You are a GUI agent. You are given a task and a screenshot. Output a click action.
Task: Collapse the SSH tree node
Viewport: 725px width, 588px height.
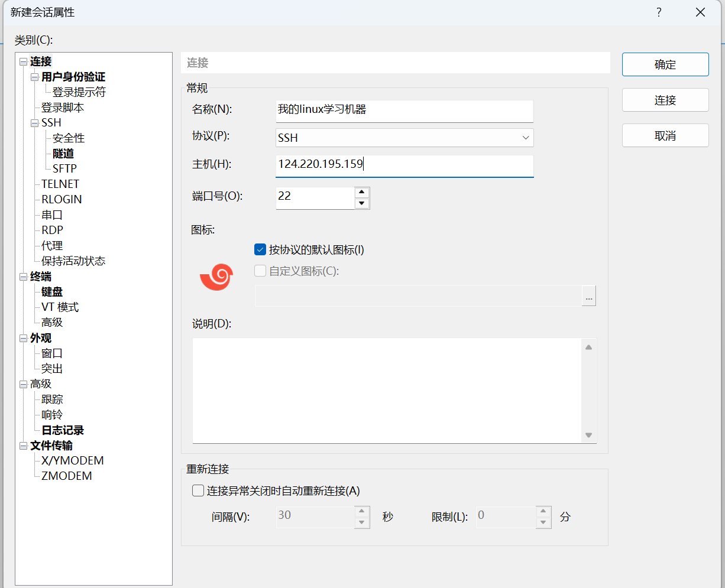pyautogui.click(x=34, y=123)
